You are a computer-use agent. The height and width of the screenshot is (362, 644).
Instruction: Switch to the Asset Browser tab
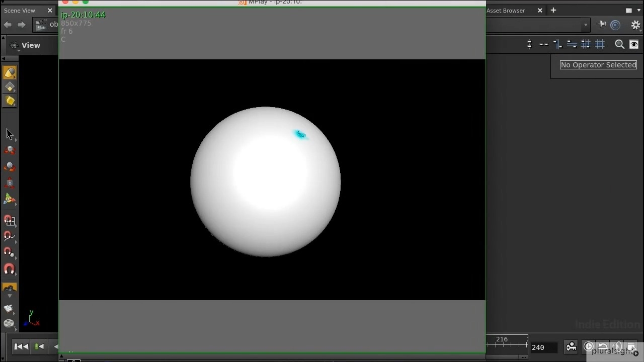click(x=506, y=11)
